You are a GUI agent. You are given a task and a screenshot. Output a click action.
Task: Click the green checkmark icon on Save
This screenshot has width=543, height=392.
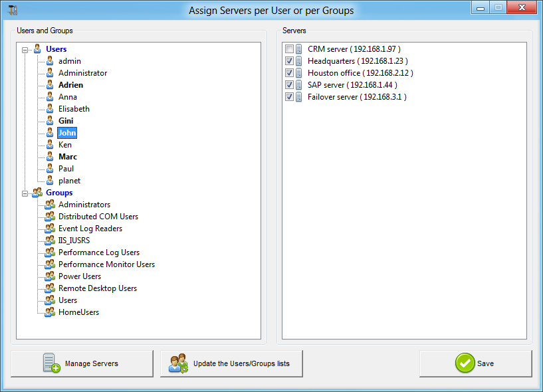(x=466, y=363)
